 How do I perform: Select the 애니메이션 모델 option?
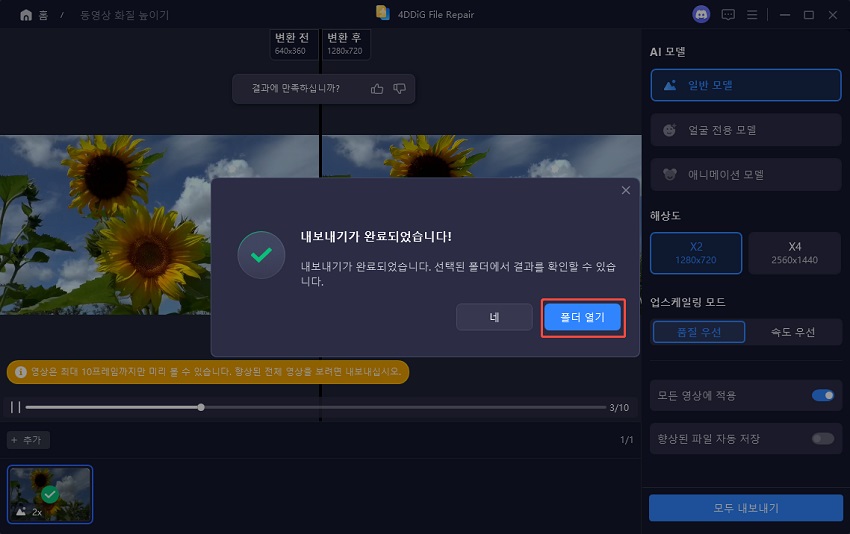[746, 175]
